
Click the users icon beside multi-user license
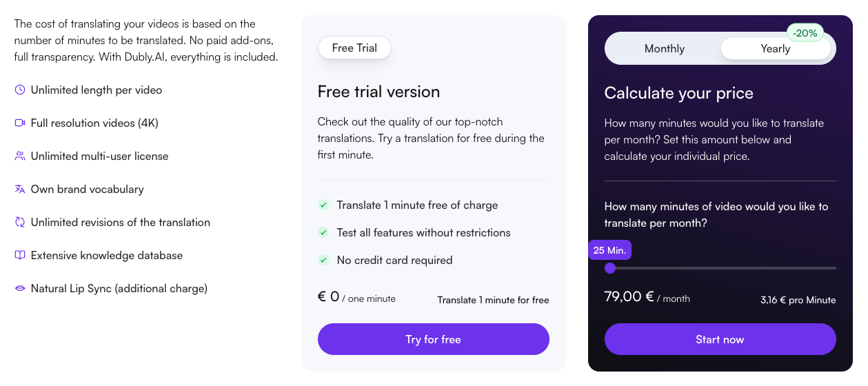point(20,156)
